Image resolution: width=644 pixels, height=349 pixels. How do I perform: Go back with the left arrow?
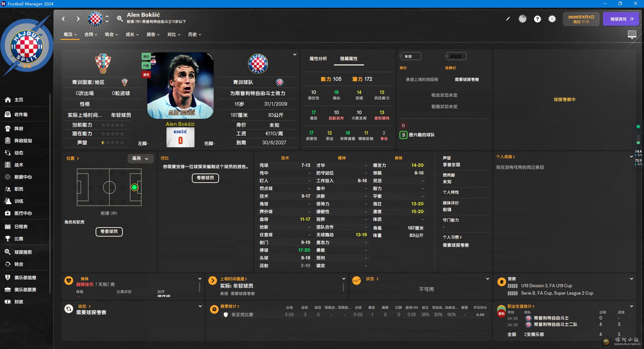[63, 19]
